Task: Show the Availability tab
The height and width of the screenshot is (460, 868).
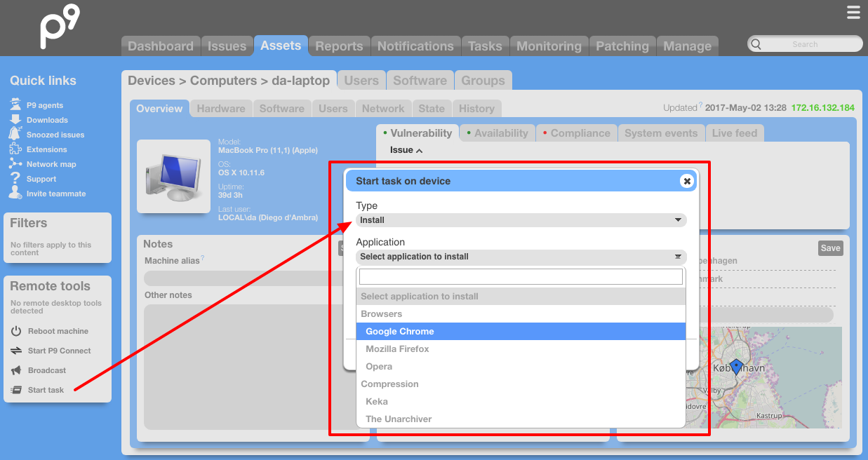Action: 498,133
